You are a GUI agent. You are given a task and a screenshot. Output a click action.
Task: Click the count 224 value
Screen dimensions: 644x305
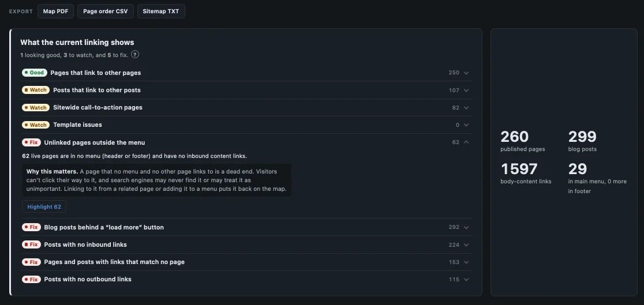(454, 244)
